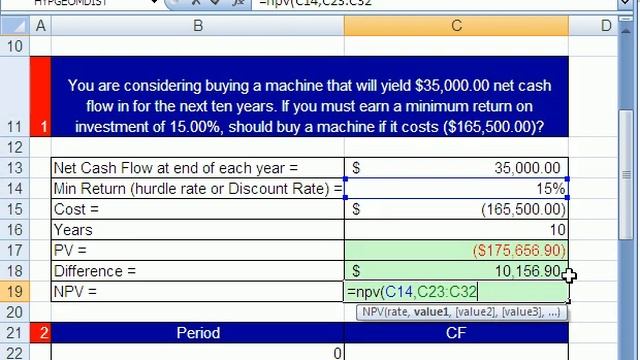Click the Insert Function fx icon
The width and height of the screenshot is (640, 360).
click(x=238, y=2)
